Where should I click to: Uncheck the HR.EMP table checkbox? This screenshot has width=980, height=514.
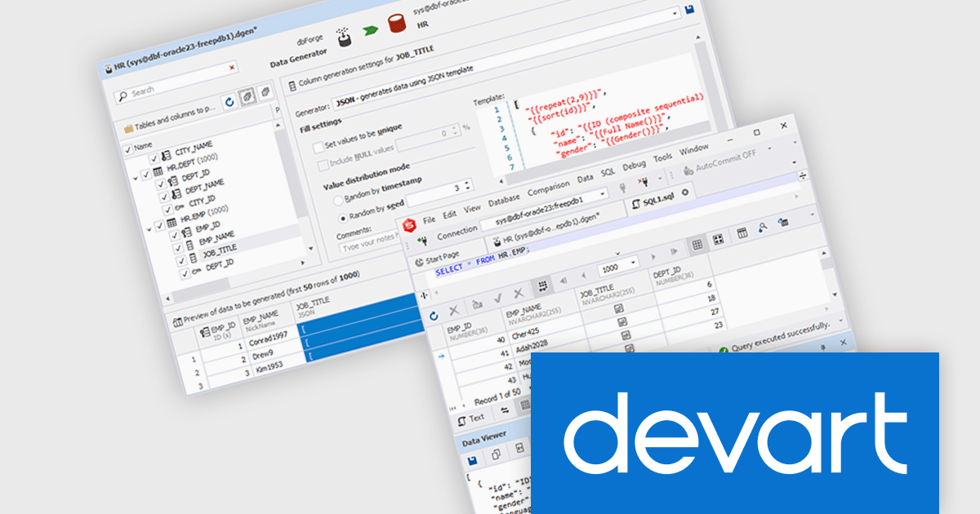click(160, 228)
